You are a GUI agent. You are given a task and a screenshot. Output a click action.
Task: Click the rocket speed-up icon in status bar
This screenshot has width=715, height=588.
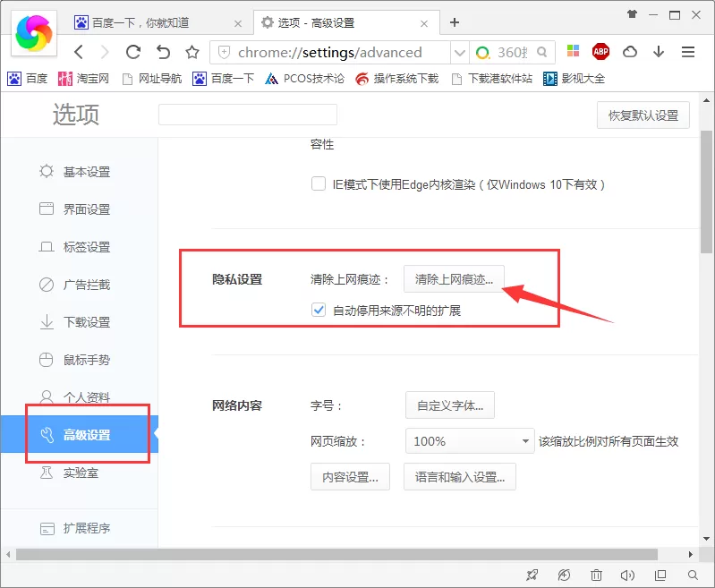click(x=532, y=575)
